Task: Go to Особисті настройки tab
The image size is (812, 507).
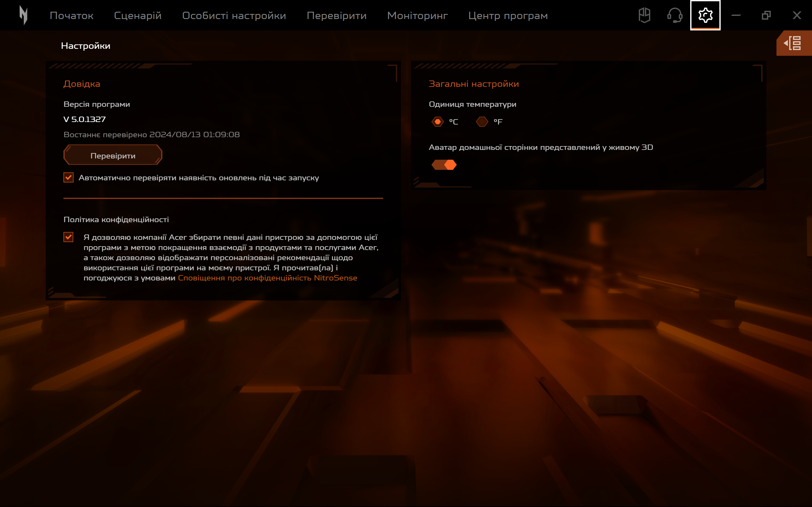Action: [234, 16]
